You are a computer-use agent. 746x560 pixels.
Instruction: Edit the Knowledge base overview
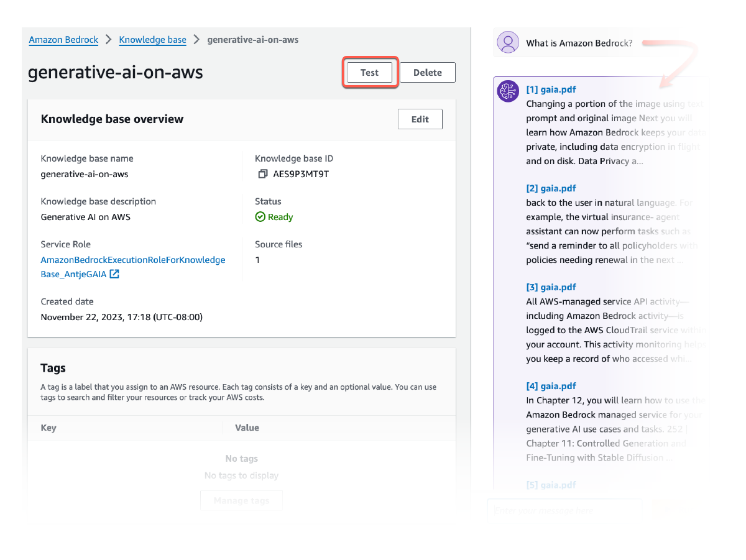(x=420, y=119)
